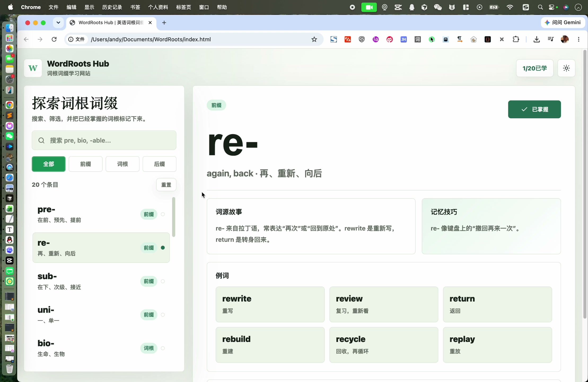
Task: Toggle mastered dot for bio-
Action: [163, 348]
